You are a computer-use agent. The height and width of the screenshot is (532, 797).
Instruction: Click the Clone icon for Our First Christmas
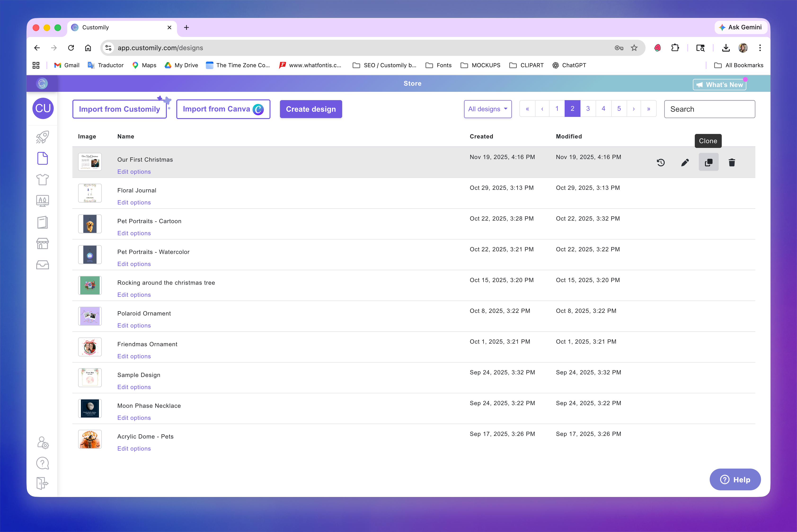(708, 163)
